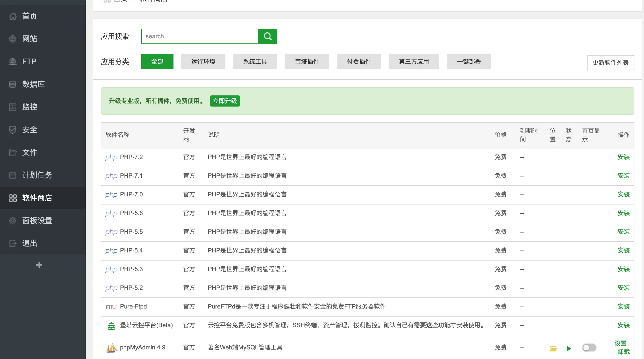Open the 一键部署 category
This screenshot has height=359, width=644.
tap(469, 61)
